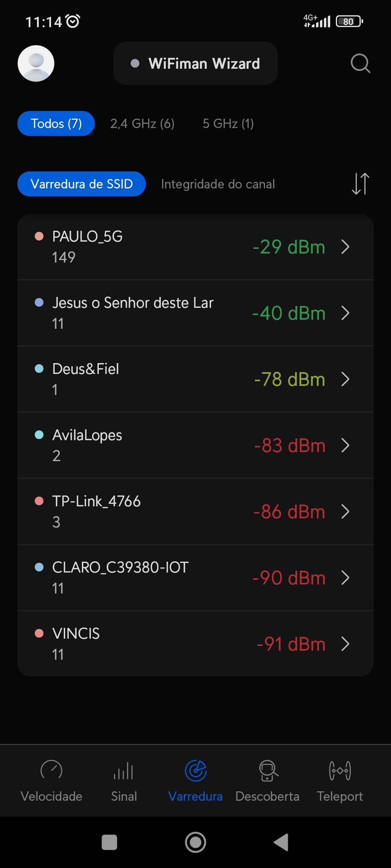391x868 pixels.
Task: Open the search magnifier icon
Action: coord(360,64)
